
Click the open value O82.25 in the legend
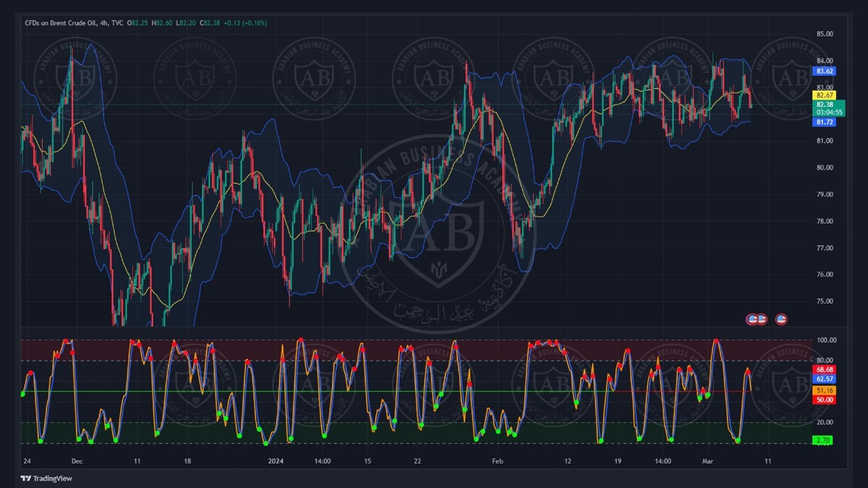[139, 23]
